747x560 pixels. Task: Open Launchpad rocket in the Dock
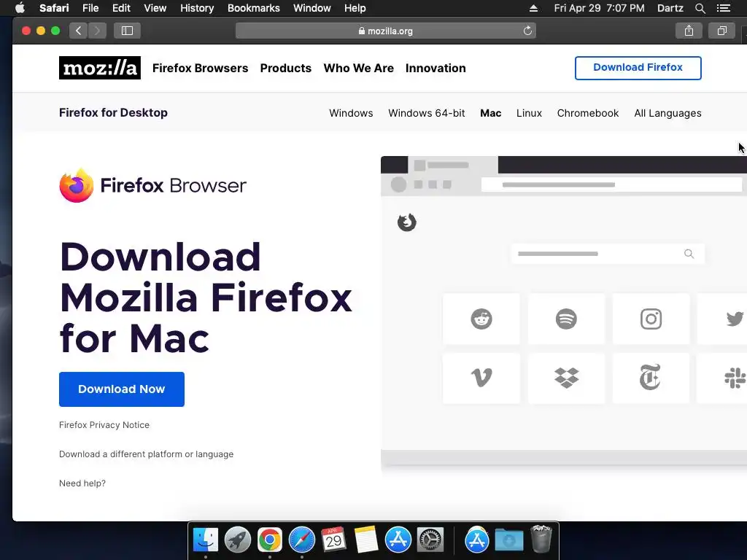click(x=238, y=540)
